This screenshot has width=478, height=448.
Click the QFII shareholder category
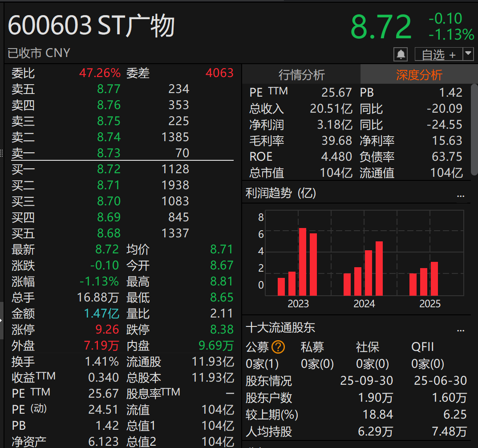click(422, 347)
